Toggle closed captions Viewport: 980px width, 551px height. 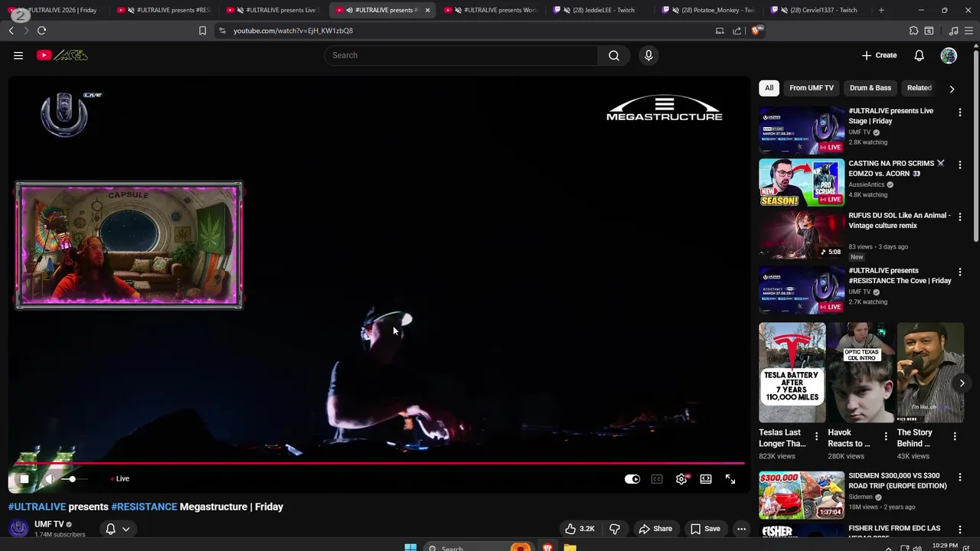click(x=657, y=479)
